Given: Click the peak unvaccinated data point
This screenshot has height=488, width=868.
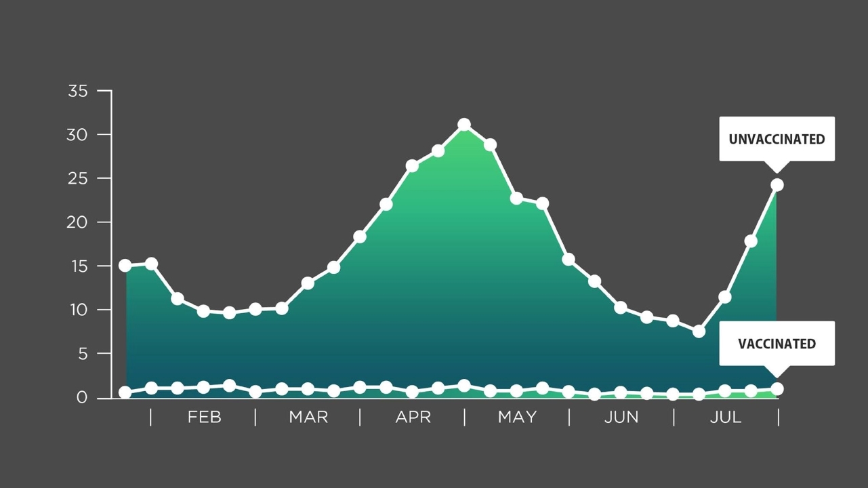Looking at the screenshot, I should [x=464, y=125].
